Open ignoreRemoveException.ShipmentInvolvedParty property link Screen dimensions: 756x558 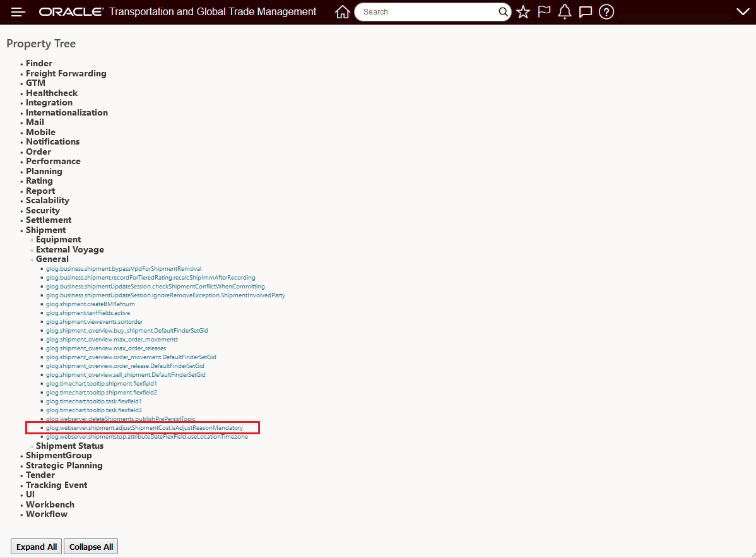(166, 295)
